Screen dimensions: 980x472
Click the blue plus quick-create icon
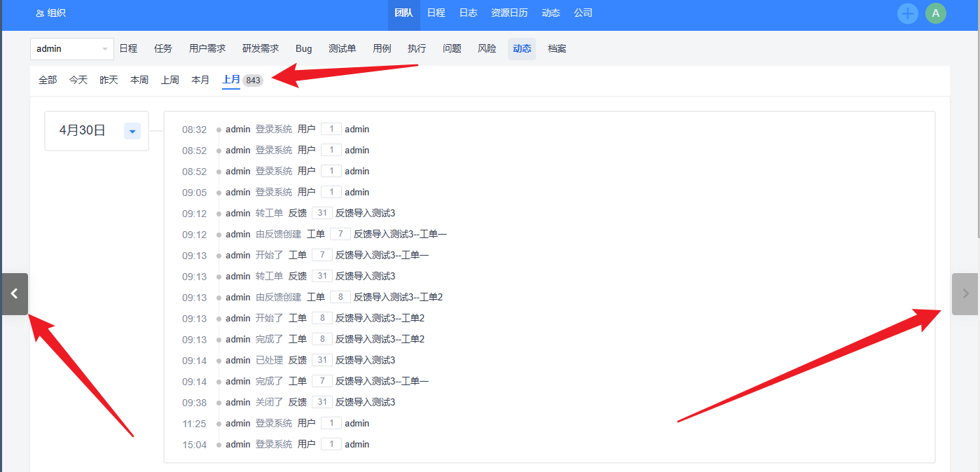pyautogui.click(x=907, y=13)
